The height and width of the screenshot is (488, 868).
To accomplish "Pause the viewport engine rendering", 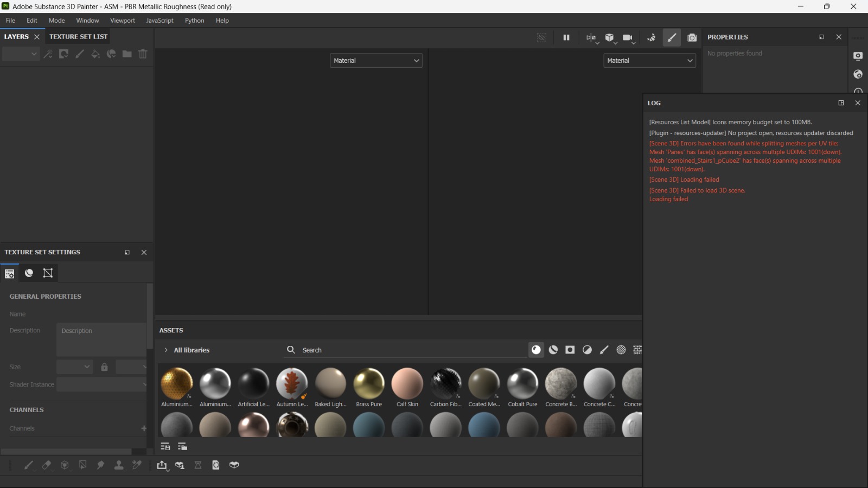I will 566,37.
